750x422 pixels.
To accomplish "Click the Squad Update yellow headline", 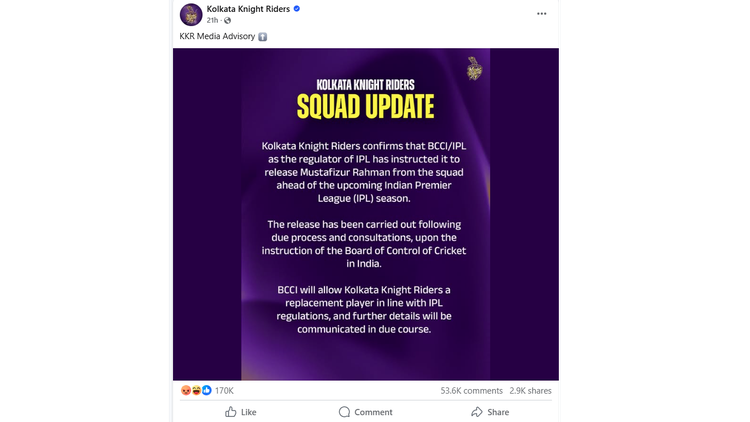I will tap(365, 106).
